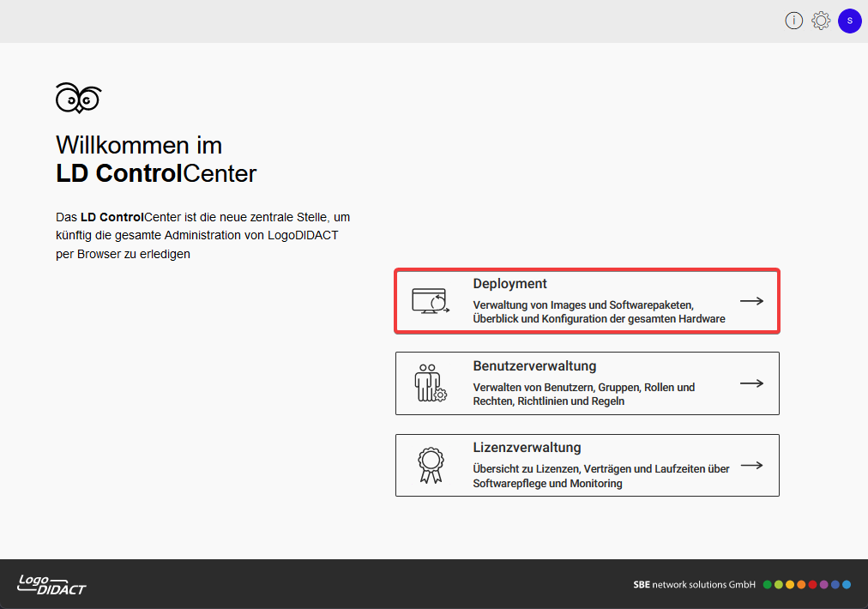Screen dimensions: 868x609
Task: Click the paragraph starting 'Das LD ControlCenter ist'
Action: (202, 235)
